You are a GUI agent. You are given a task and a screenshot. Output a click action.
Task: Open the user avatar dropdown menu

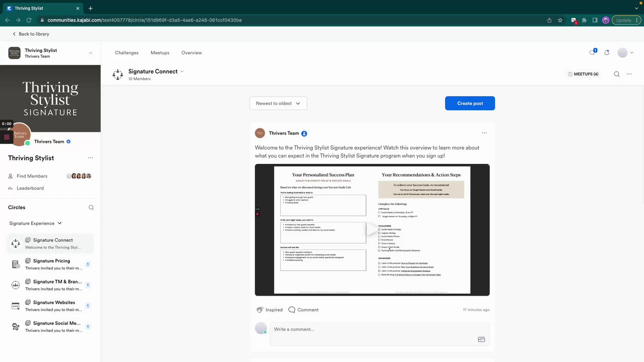pyautogui.click(x=625, y=52)
